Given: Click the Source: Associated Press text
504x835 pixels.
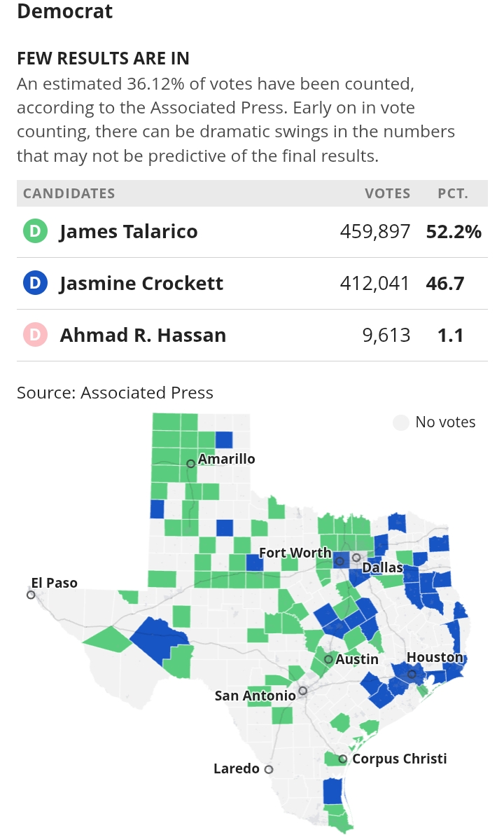Looking at the screenshot, I should (115, 392).
